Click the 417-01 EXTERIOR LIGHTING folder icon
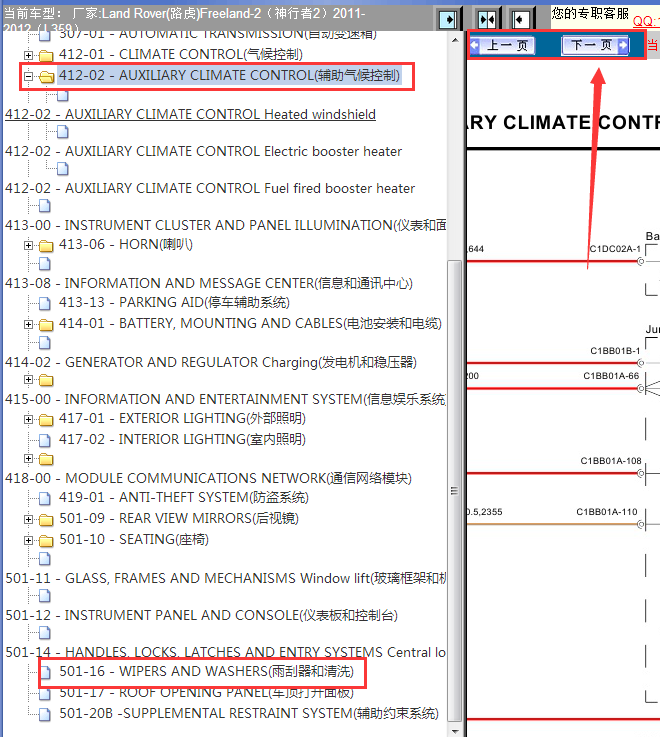 pyautogui.click(x=46, y=419)
